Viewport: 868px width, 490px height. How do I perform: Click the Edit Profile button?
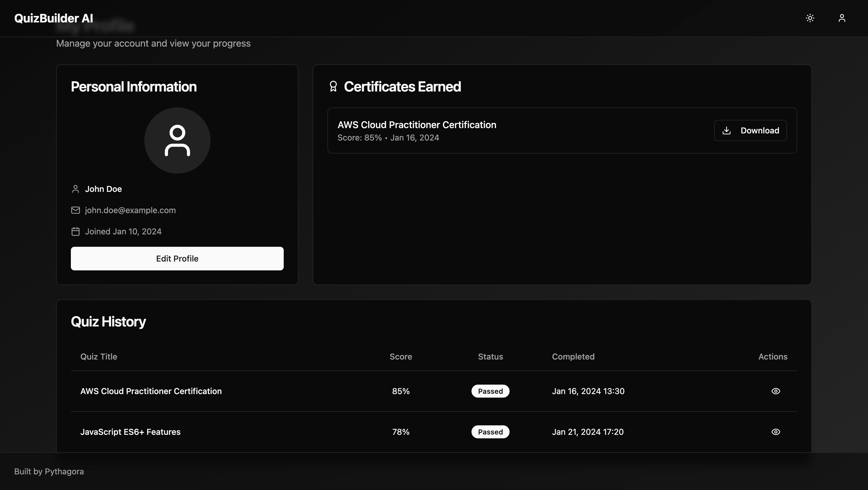(x=177, y=259)
